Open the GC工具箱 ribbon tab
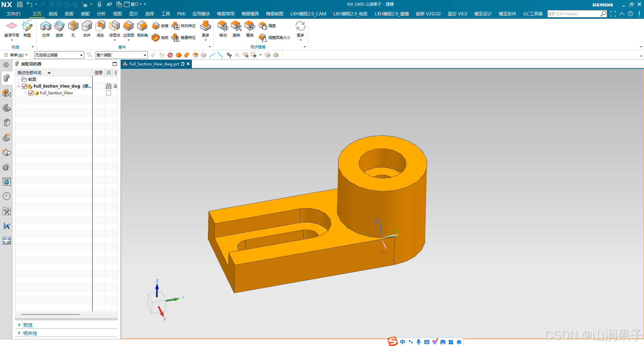Screen dimensions: 644x346 [x=533, y=14]
